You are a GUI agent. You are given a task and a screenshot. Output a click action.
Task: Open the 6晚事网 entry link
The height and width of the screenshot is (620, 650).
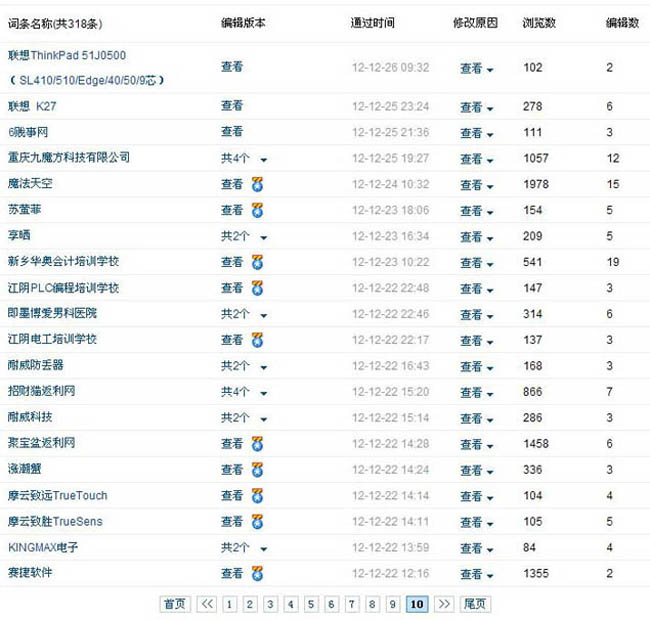(27, 132)
